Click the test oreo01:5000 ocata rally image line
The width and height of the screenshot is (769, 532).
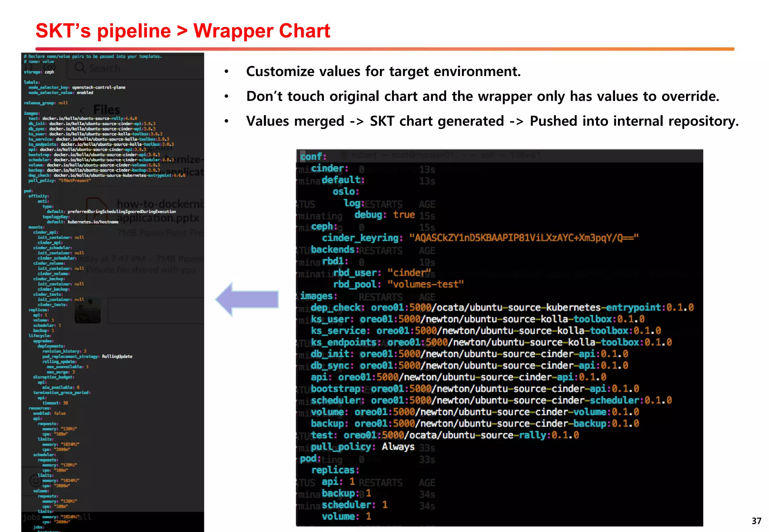click(445, 435)
